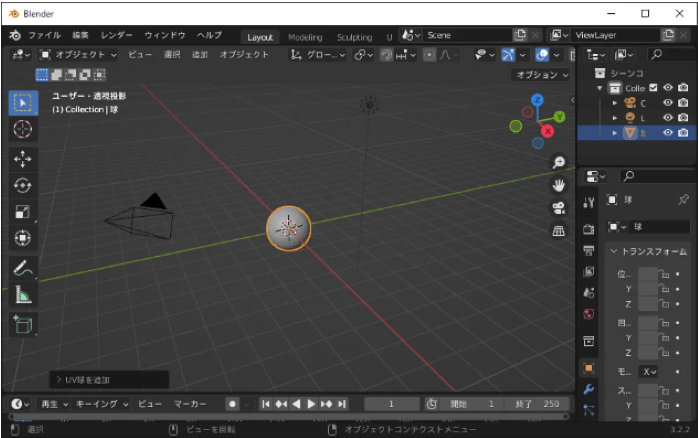Select the Scale tool
698x438 pixels.
coord(23,212)
